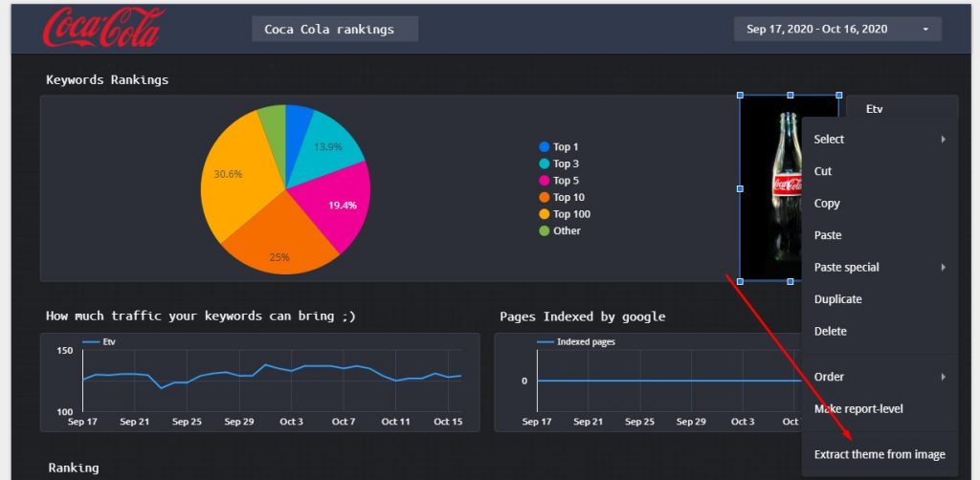Click Pages Indexed by google heading

[x=583, y=316]
